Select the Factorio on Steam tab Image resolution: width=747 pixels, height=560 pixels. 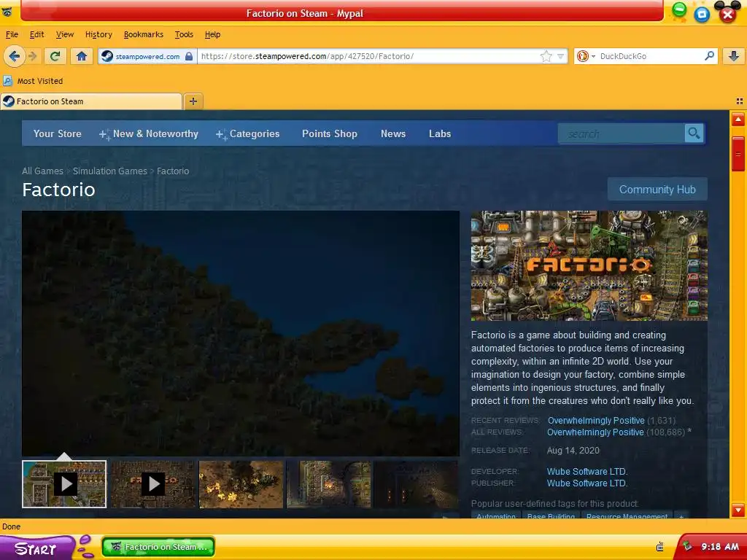(91, 101)
